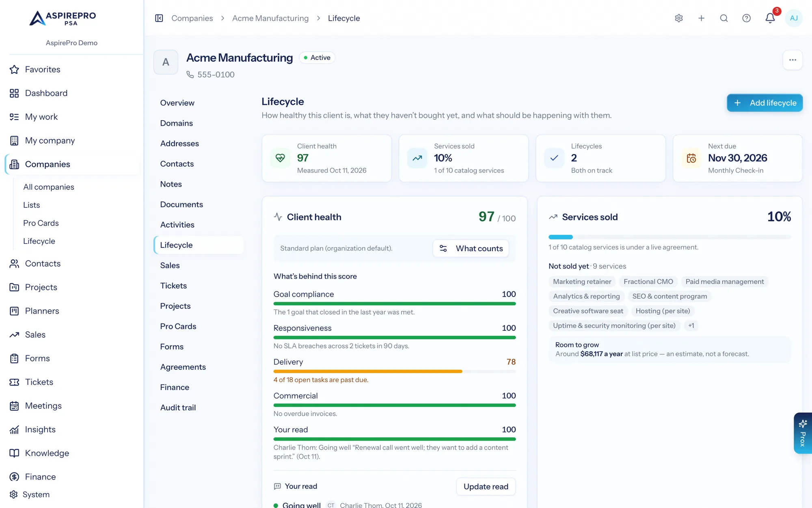Switch to the Audit trail tab

click(x=199, y=408)
